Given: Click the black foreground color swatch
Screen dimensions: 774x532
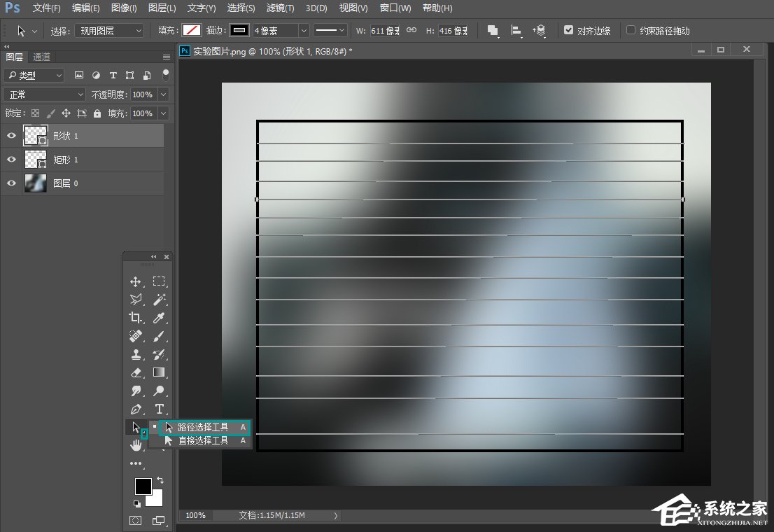Looking at the screenshot, I should (143, 486).
